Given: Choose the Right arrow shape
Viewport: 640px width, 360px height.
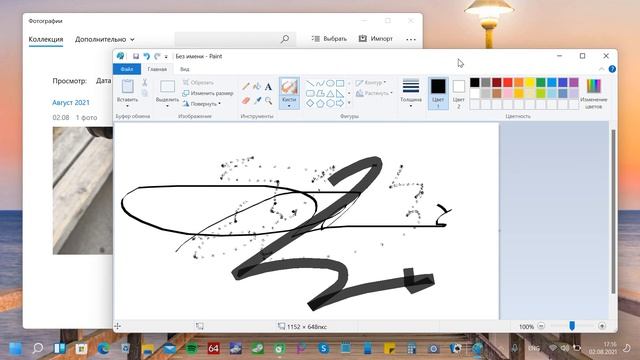Looking at the screenshot, I should 340,103.
